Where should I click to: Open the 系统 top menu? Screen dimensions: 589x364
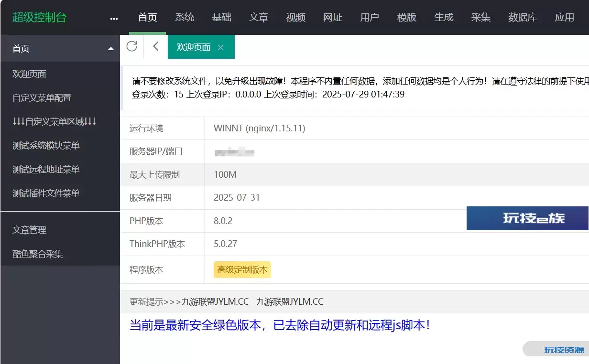point(185,18)
